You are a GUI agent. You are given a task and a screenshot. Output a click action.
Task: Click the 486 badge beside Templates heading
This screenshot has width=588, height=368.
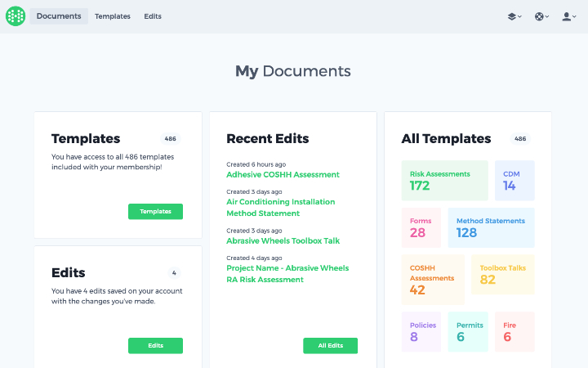[170, 138]
